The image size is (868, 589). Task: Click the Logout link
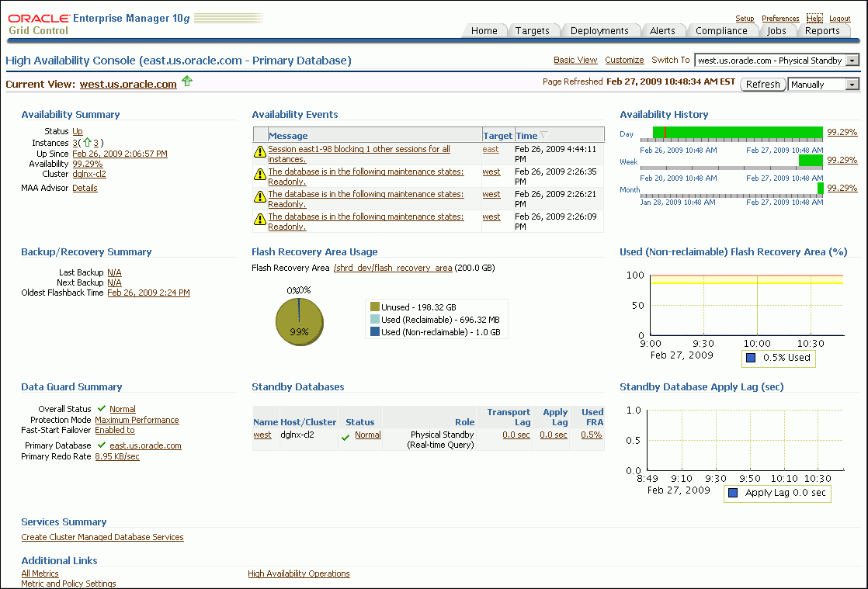click(x=839, y=19)
